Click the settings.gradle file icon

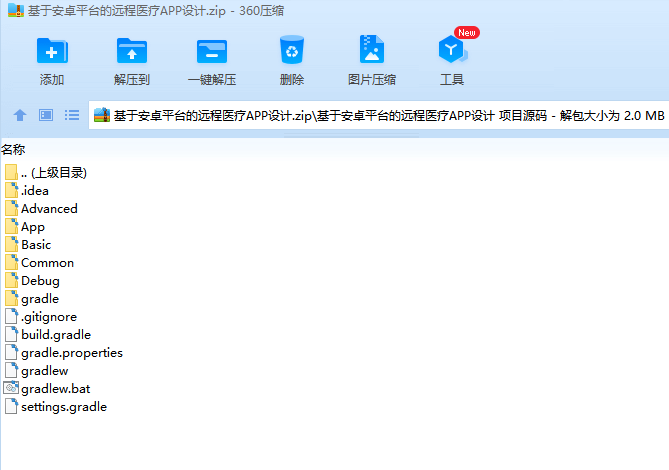point(12,406)
